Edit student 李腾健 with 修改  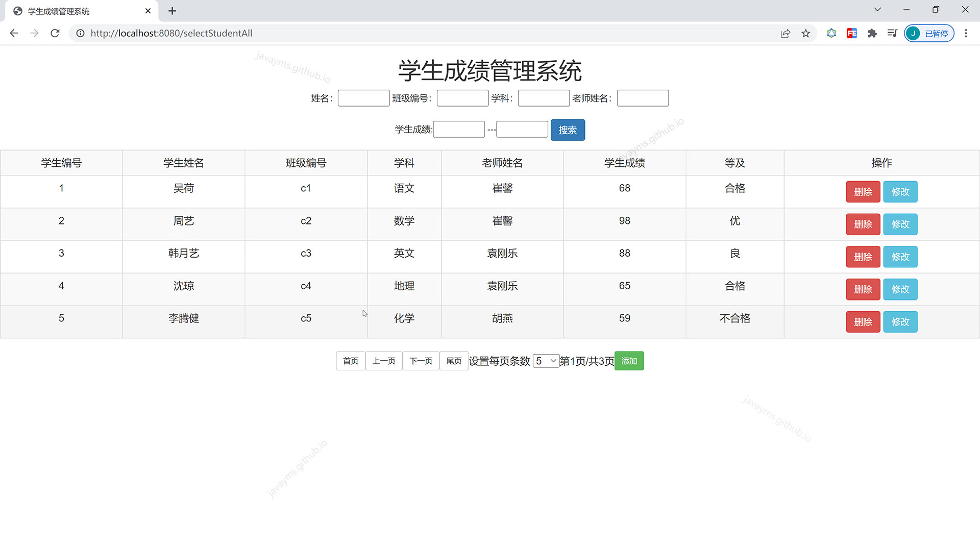point(900,322)
